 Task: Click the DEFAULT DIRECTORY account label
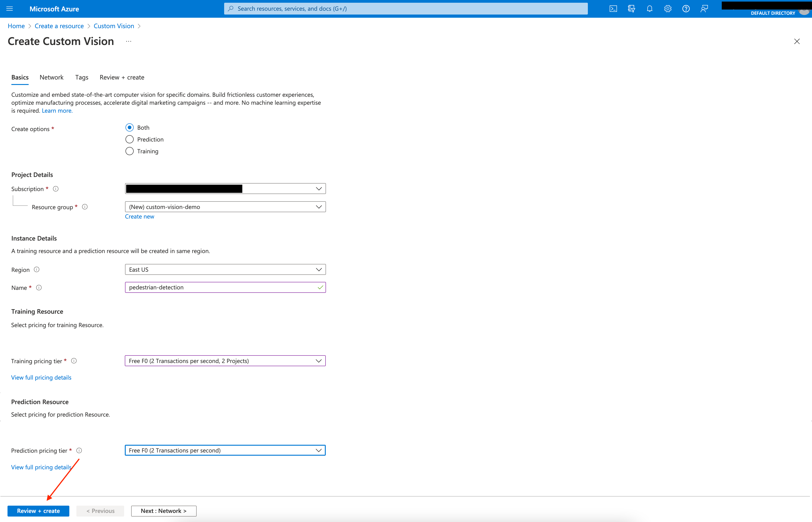[773, 13]
